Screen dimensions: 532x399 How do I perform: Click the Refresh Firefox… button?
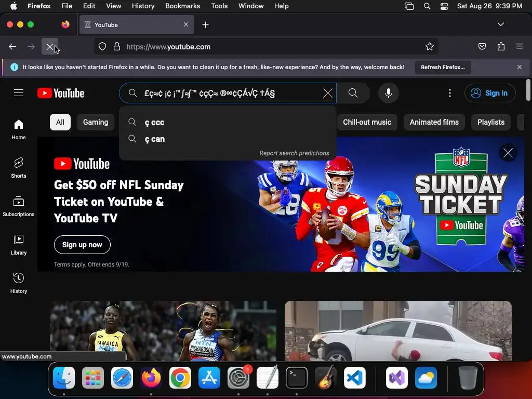tap(443, 67)
